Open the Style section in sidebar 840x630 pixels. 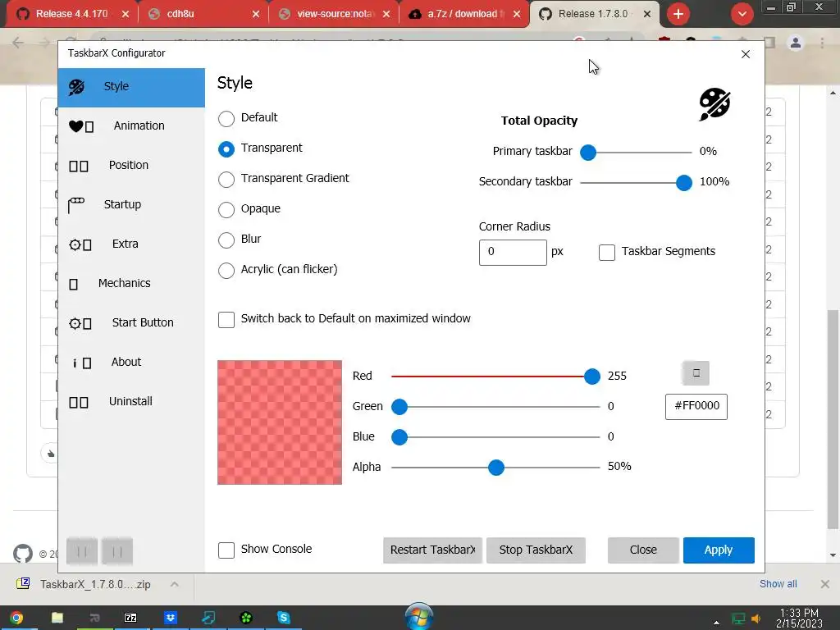(131, 87)
